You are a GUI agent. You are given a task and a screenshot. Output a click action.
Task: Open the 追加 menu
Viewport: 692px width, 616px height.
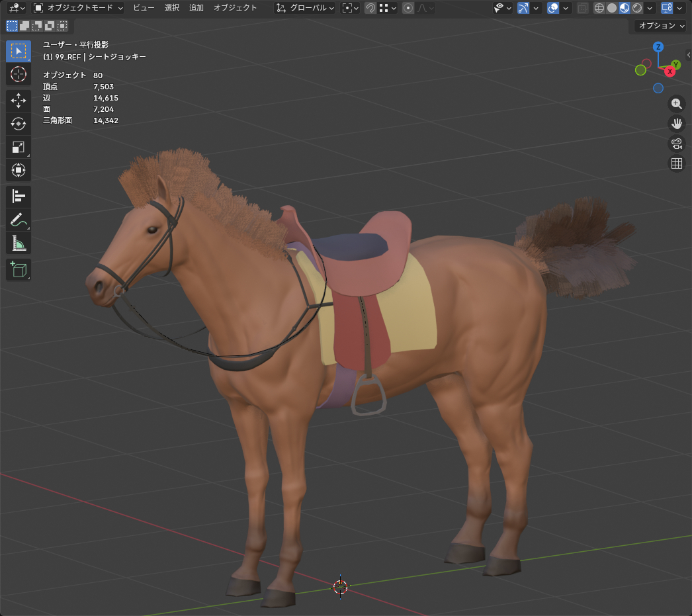pos(196,8)
